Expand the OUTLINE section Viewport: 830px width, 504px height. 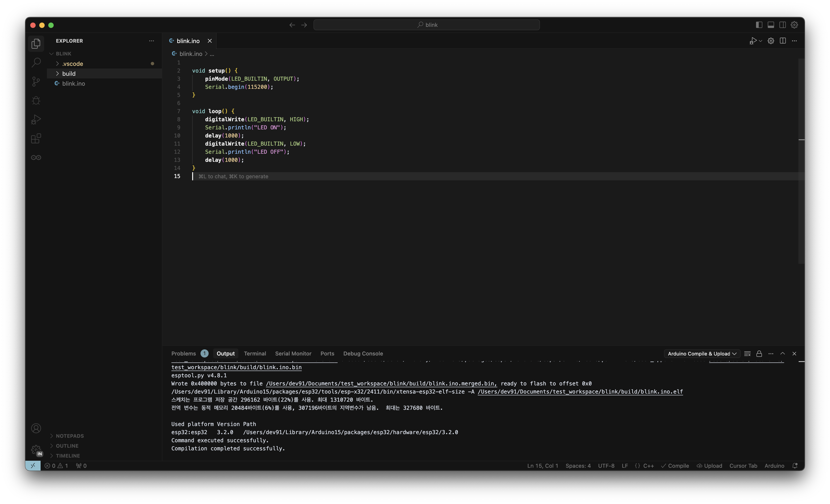[67, 446]
